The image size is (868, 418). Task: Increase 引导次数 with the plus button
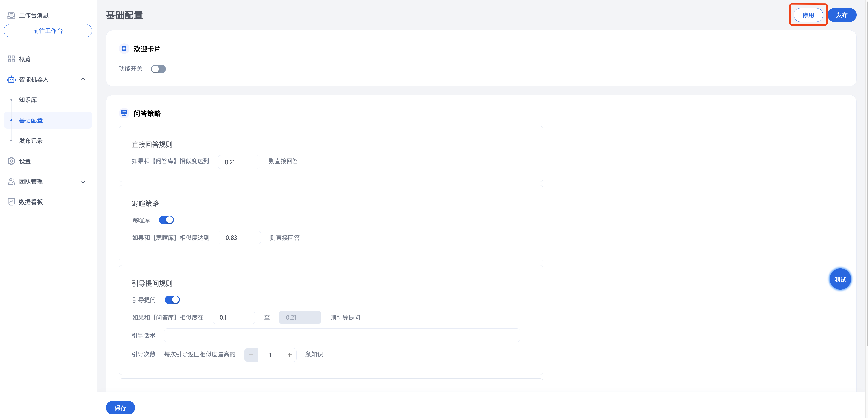[x=289, y=355]
